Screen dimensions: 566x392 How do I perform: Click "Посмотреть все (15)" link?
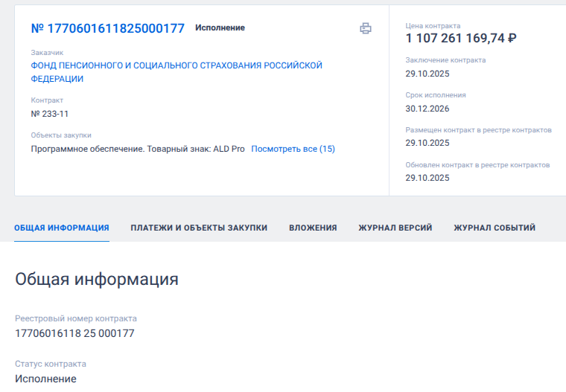[x=293, y=149]
